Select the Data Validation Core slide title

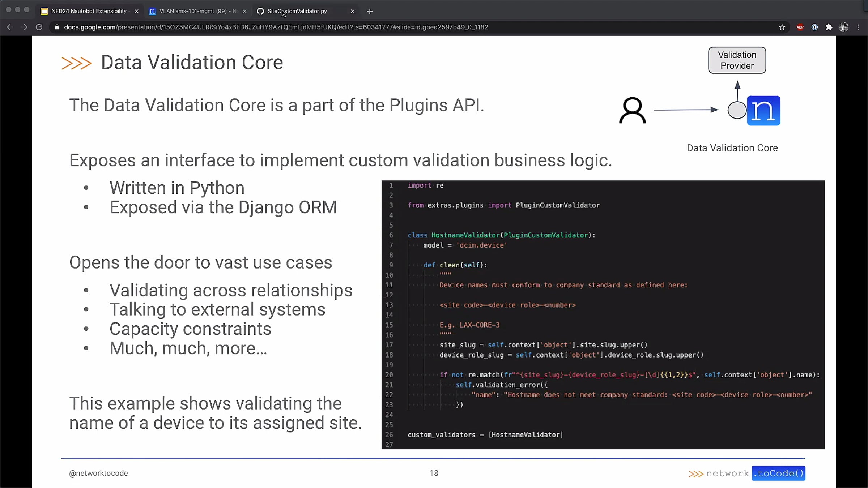coord(192,63)
